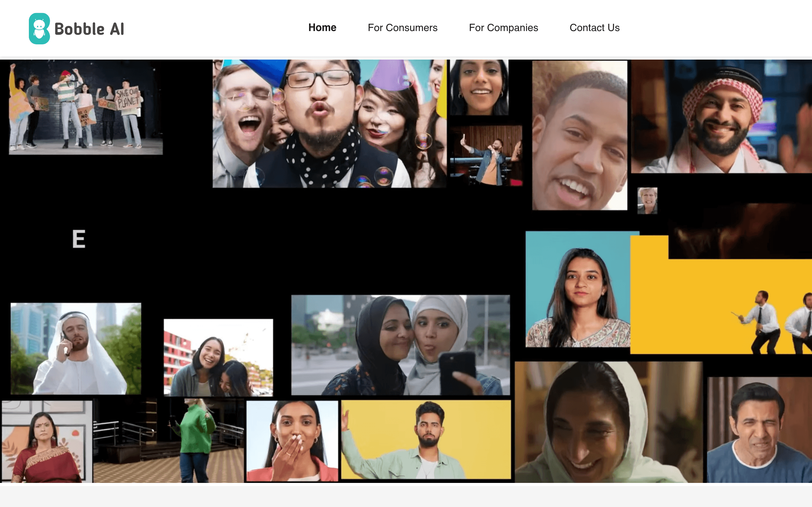Screen dimensions: 812x507
Task: Select the party hats group selfie thumbnail
Action: (329, 123)
